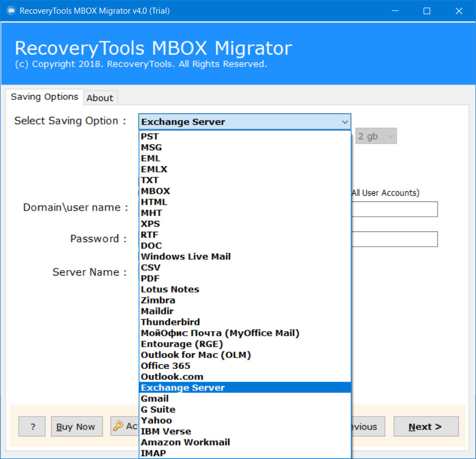
Task: Choose RTF from the list
Action: pyautogui.click(x=245, y=235)
